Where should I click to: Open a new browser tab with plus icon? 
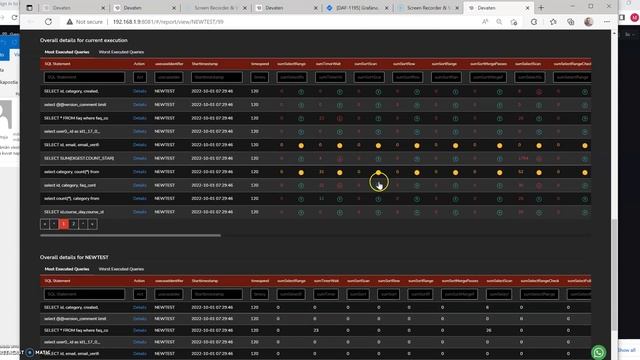tap(541, 7)
